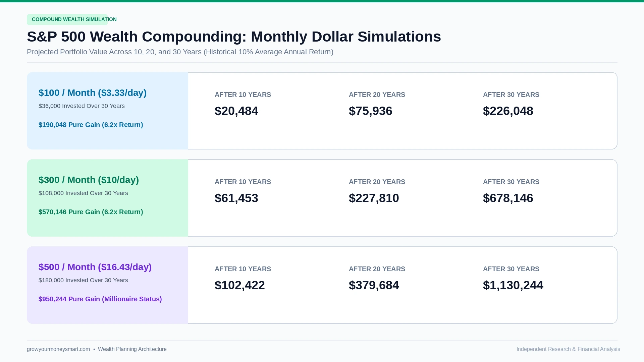This screenshot has width=644, height=362.
Task: Click the $36,000 Invested Over 30 Years line
Action: (82, 106)
